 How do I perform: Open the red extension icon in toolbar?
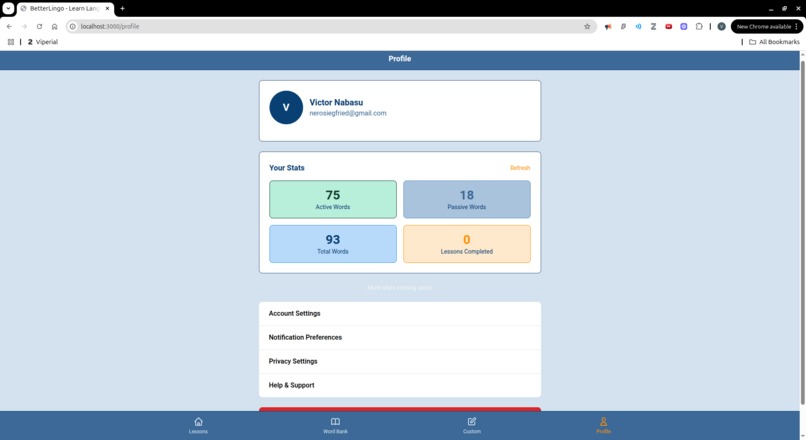point(668,26)
